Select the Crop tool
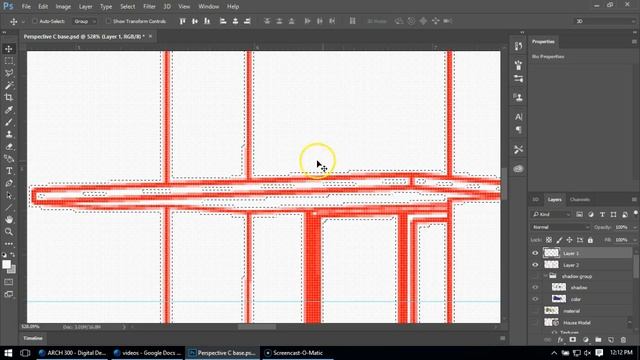The width and height of the screenshot is (640, 360). [x=9, y=98]
